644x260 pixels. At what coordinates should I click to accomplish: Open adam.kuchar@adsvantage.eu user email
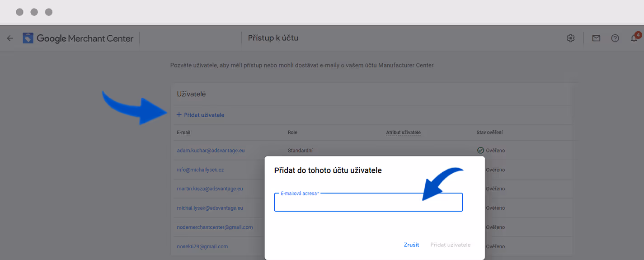211,150
